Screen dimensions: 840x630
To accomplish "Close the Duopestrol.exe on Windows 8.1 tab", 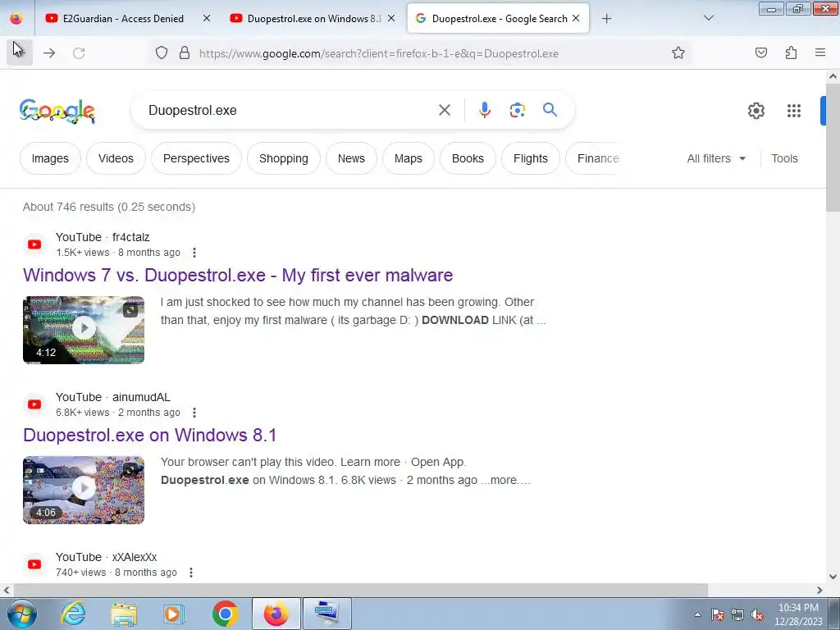I will coord(391,18).
